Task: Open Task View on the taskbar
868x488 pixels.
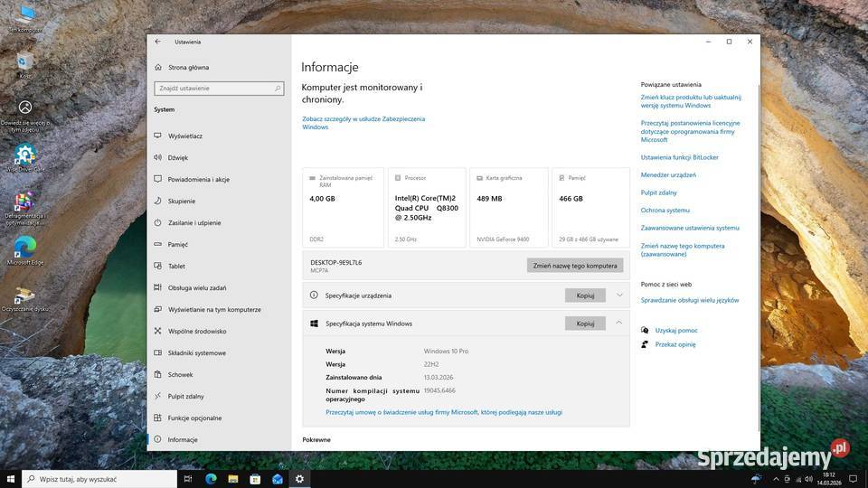Action: [188, 479]
